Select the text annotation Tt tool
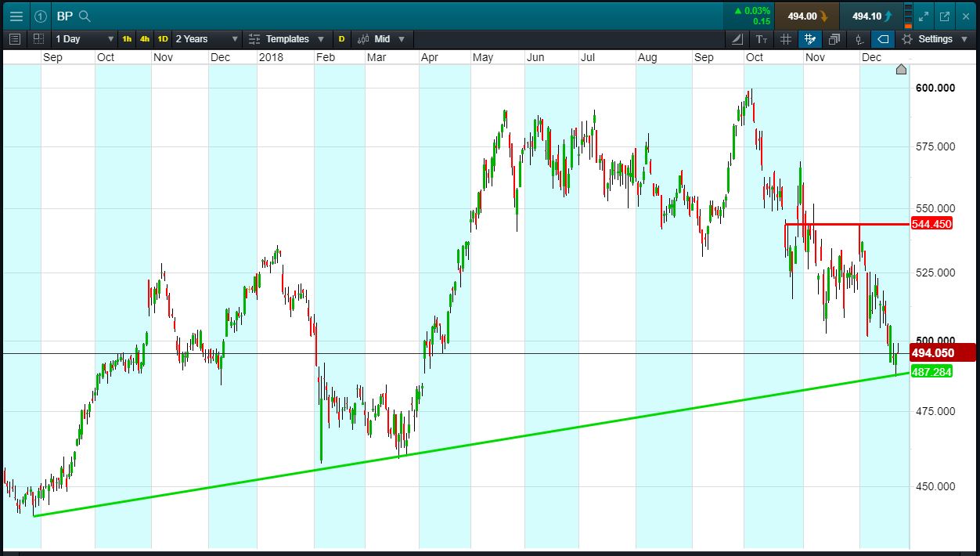This screenshot has width=980, height=556. click(x=762, y=38)
